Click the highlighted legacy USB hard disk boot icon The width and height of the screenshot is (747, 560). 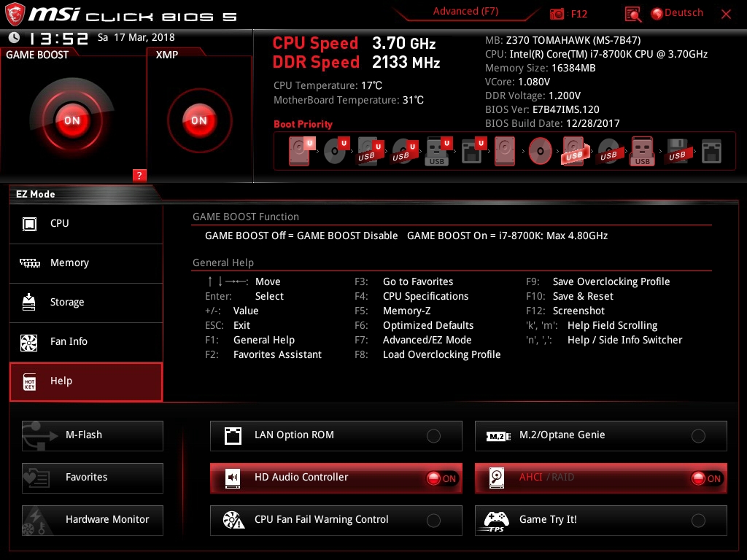pos(575,151)
